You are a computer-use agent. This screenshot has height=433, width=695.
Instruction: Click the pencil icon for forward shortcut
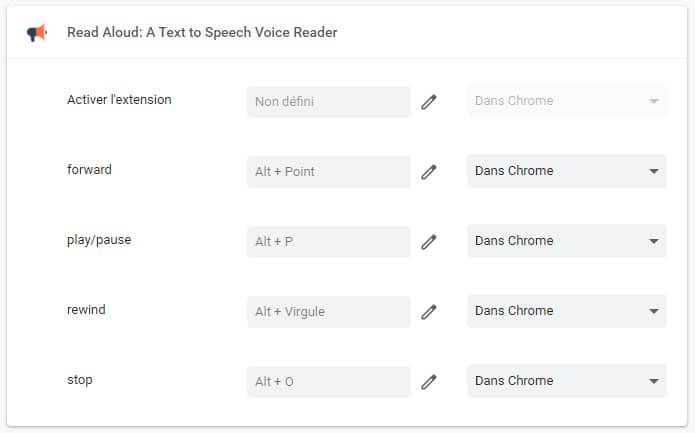429,172
